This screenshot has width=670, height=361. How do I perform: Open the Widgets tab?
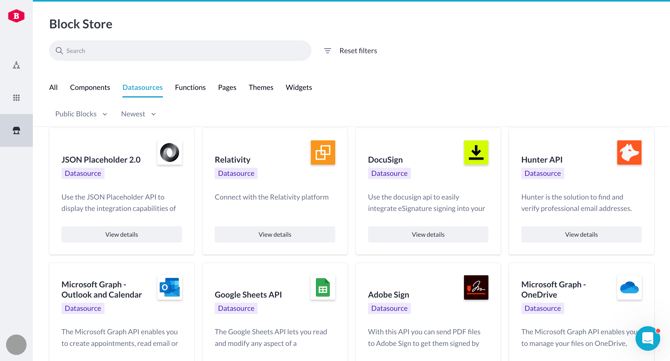tap(299, 88)
